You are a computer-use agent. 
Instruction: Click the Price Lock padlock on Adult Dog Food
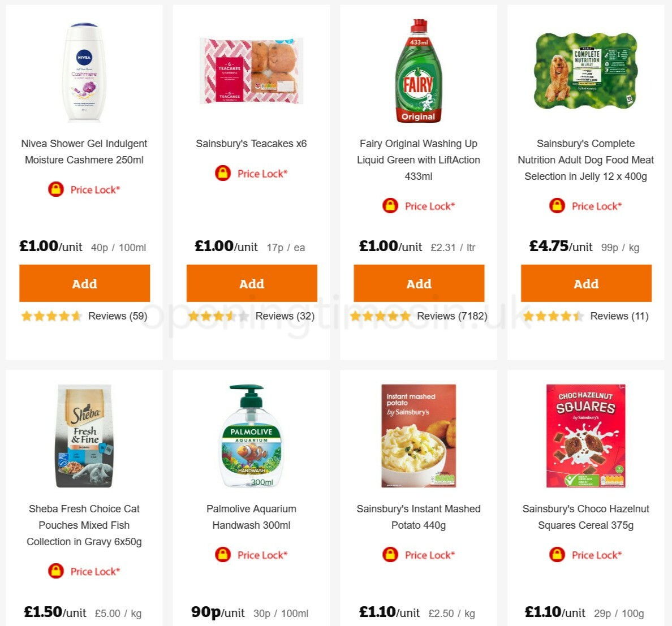(557, 206)
